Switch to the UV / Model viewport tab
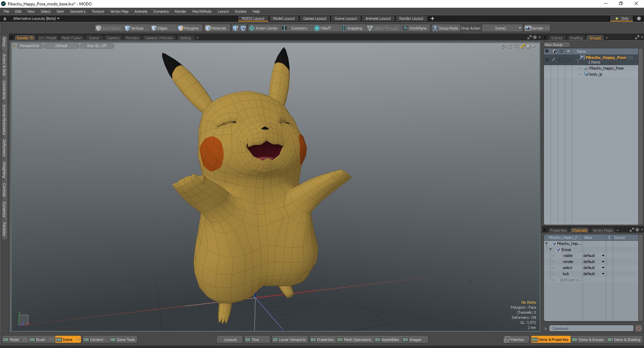Viewport: 644px width, 348px height. click(x=47, y=38)
